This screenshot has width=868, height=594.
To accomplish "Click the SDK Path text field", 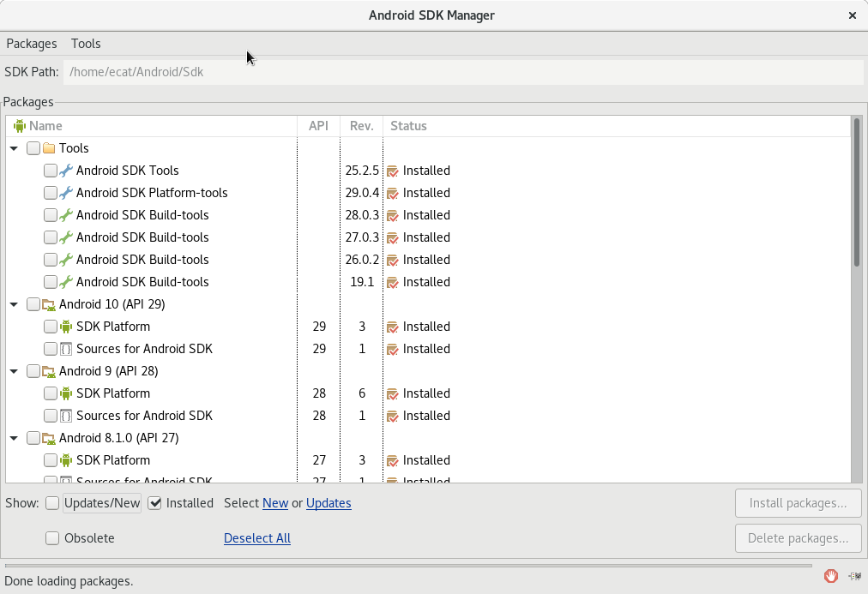I will click(x=463, y=72).
